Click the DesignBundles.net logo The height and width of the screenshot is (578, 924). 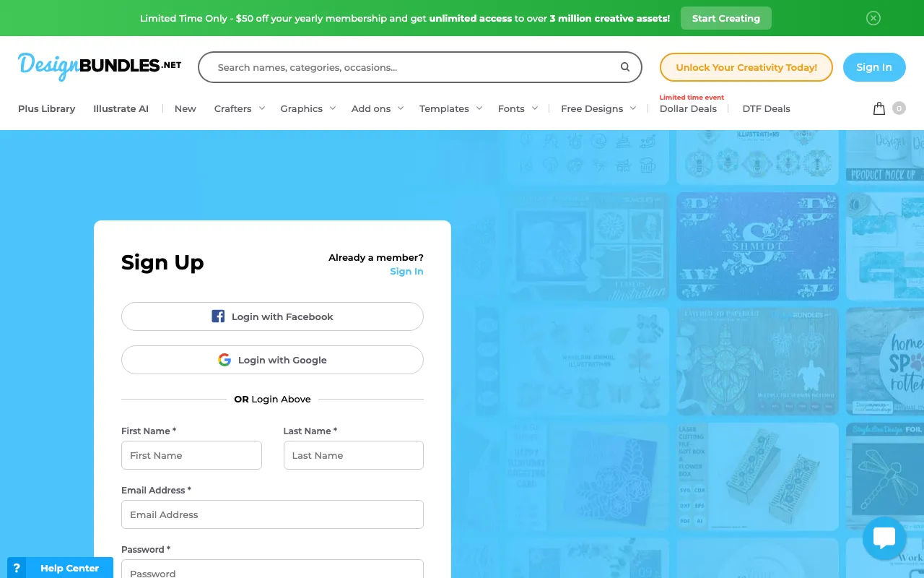(100, 66)
